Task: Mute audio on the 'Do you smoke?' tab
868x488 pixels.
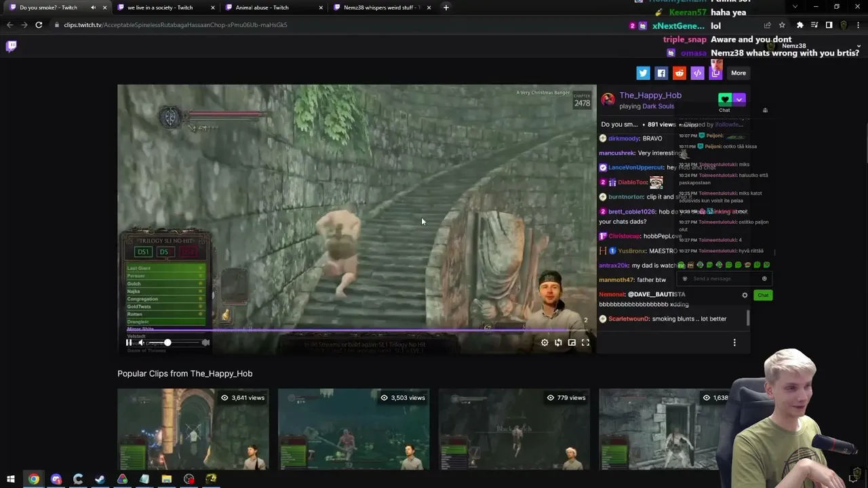Action: pos(93,7)
